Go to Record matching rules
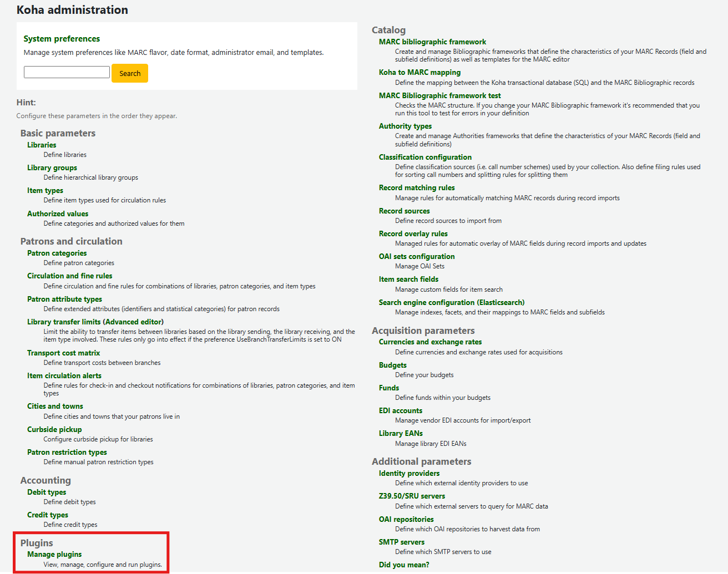Screen dimensions: 728x574 pyautogui.click(x=417, y=188)
